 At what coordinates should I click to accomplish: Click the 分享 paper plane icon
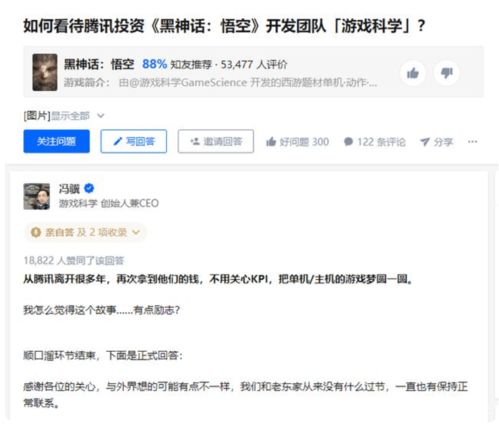pyautogui.click(x=425, y=142)
